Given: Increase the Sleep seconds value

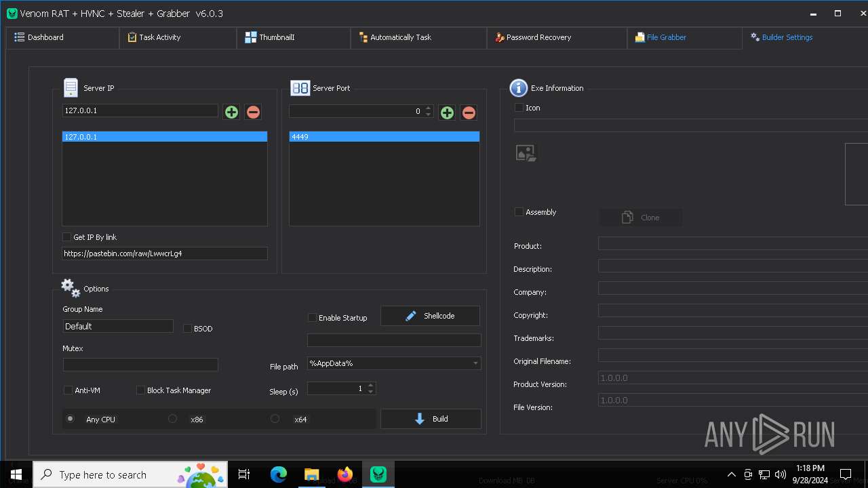Looking at the screenshot, I should point(370,386).
